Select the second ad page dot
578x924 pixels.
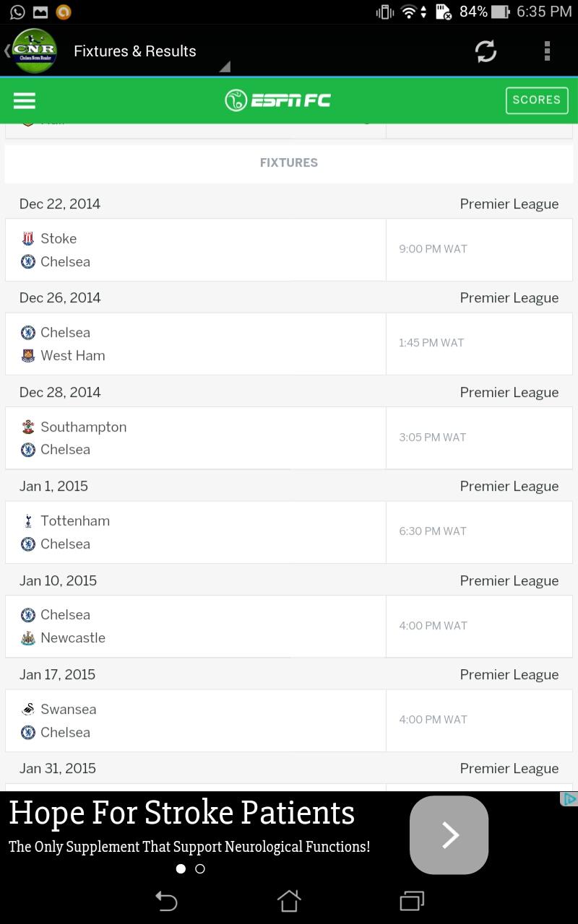[200, 869]
